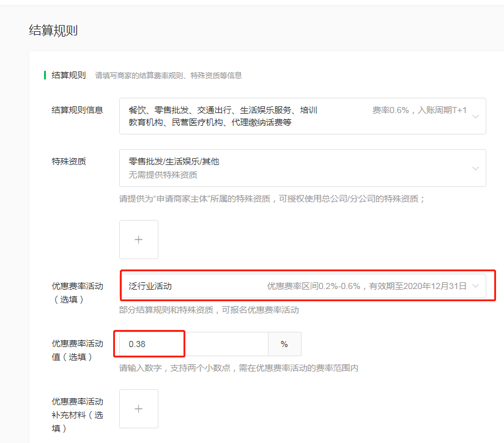The image size is (504, 443).
Task: Click the 结算规则 page title
Action: pos(53,31)
